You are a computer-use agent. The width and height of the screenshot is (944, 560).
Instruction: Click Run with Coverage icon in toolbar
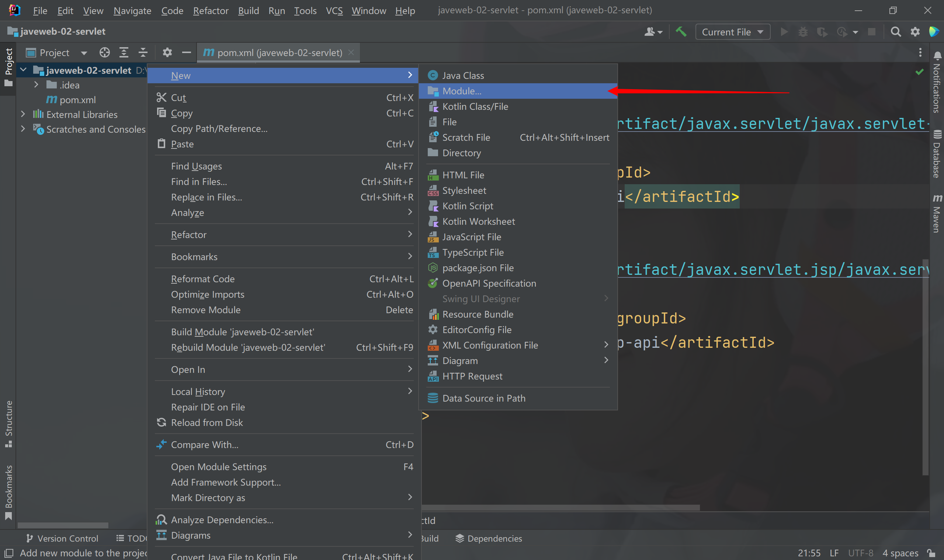[x=822, y=32]
